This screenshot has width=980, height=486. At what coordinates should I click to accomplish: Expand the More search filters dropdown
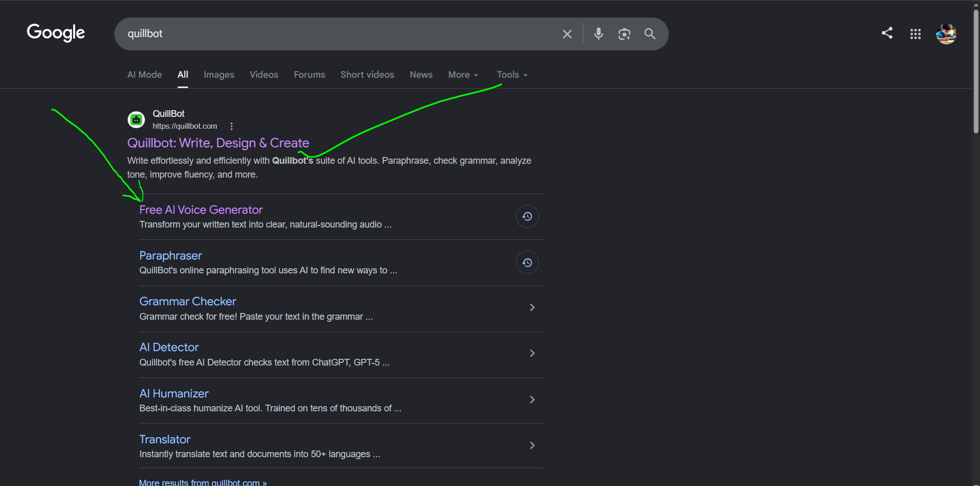pos(463,75)
